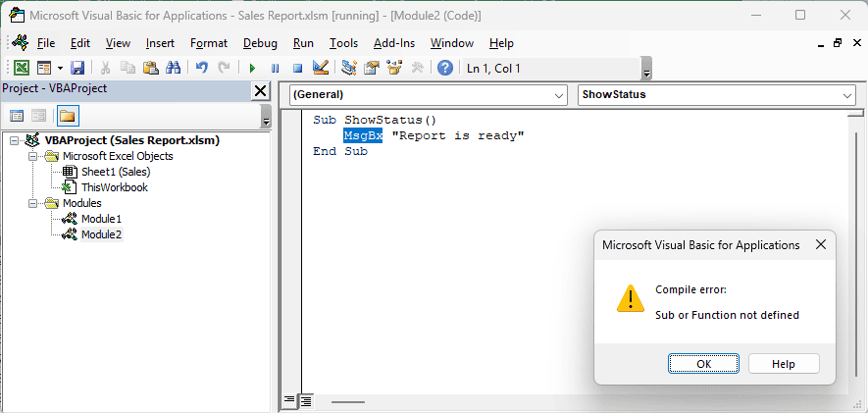The width and height of the screenshot is (868, 413).
Task: Select VBAProject (Sales Report.xlsm) in tree
Action: [131, 140]
